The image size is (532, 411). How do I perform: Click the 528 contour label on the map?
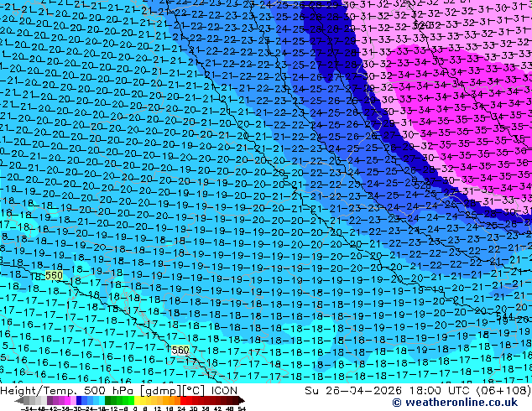pyautogui.click(x=422, y=185)
